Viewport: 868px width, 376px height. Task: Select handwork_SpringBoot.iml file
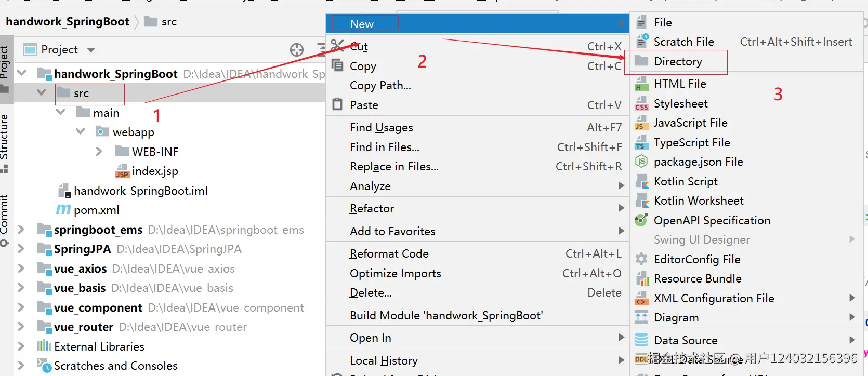[141, 191]
